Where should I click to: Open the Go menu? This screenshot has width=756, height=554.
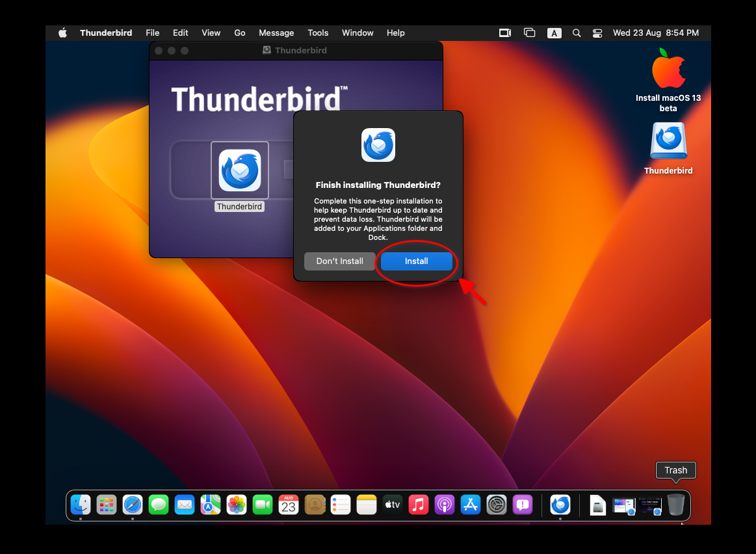coord(240,33)
